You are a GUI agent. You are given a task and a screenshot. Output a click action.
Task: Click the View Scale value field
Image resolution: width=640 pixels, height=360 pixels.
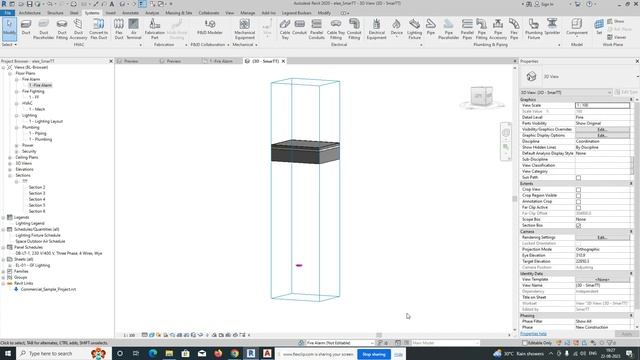coord(602,105)
